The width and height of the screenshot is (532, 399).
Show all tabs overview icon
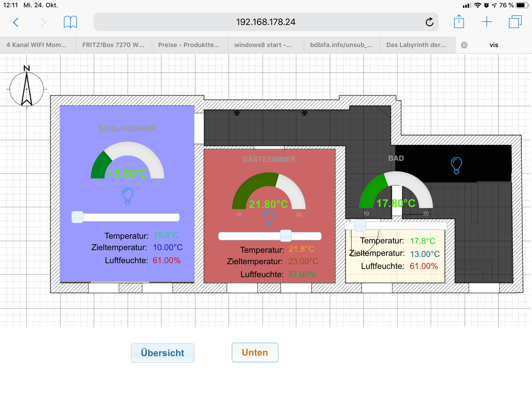pyautogui.click(x=515, y=22)
